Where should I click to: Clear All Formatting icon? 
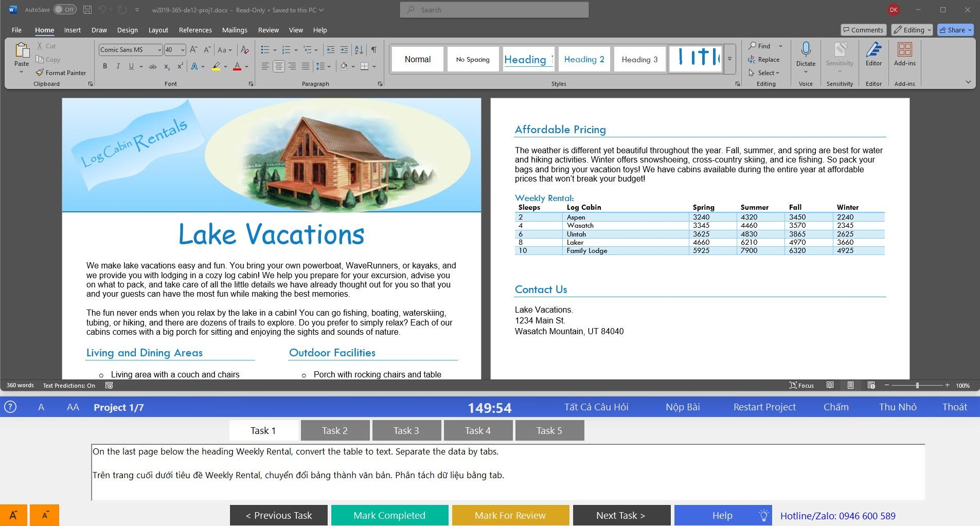point(245,50)
